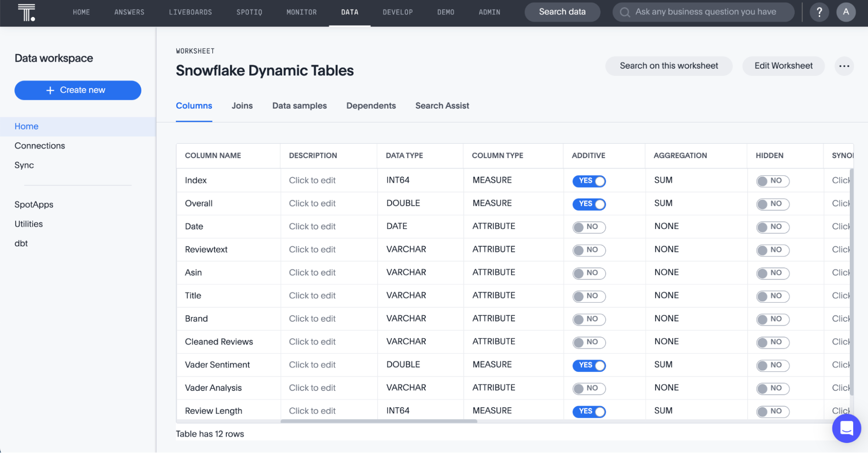Click the Edit Worksheet button
This screenshot has width=868, height=453.
[783, 66]
